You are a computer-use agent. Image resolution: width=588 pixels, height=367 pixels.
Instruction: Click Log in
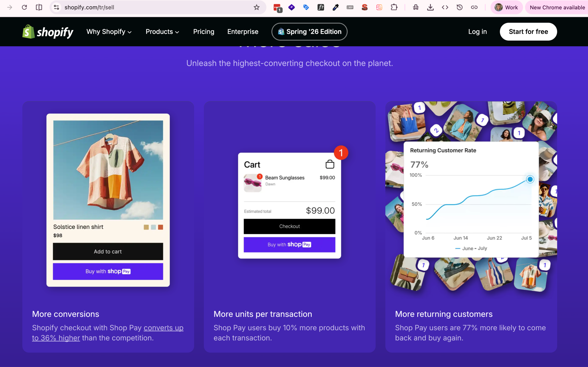coord(477,31)
